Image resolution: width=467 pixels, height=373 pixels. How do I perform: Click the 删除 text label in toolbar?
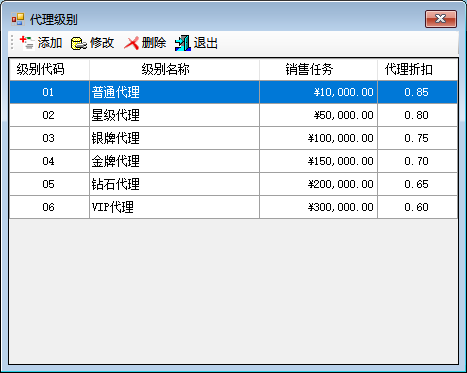pos(154,43)
